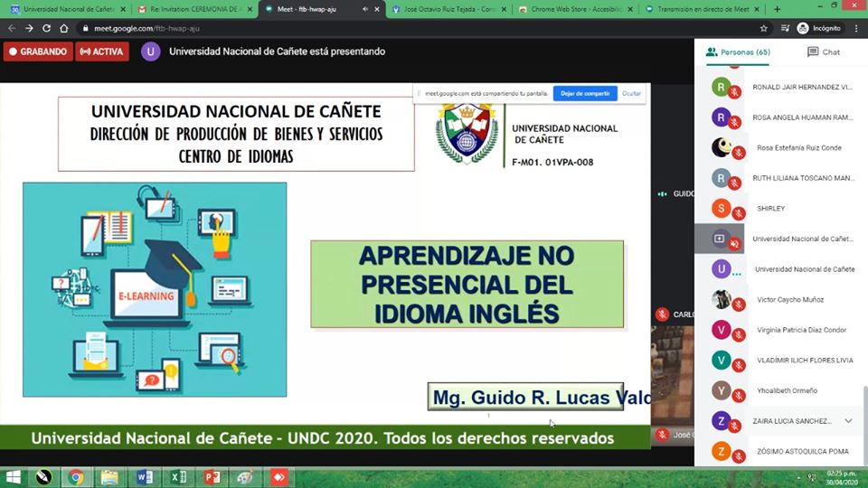Screen dimensions: 868x488
Task: Click muted mic icon beside Victor Caycho Muñoz
Action: click(x=739, y=305)
